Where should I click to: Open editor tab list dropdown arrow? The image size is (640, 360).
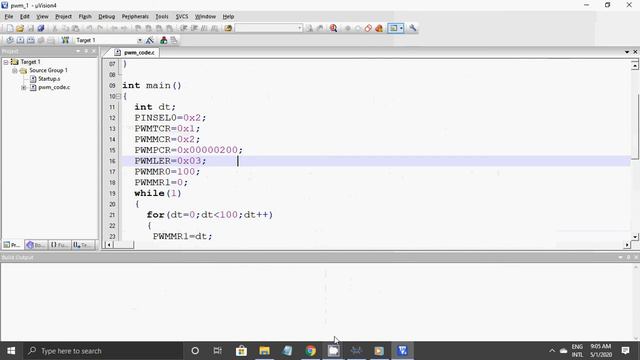click(x=627, y=52)
